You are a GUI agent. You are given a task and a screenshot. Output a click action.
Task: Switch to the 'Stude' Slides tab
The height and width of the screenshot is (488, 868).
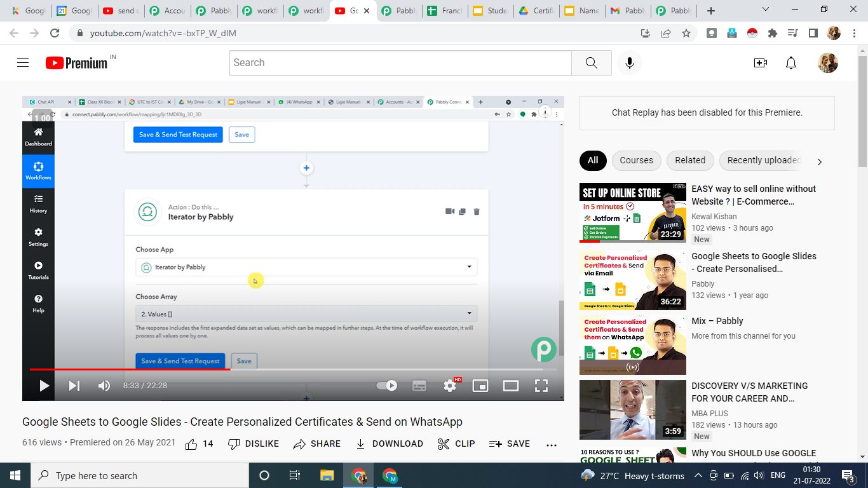(x=491, y=11)
